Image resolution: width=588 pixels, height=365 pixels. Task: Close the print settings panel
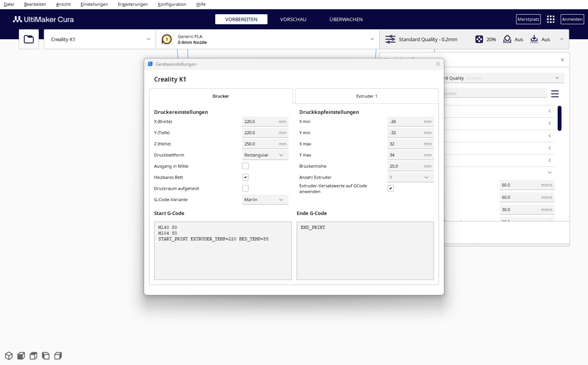click(x=563, y=60)
